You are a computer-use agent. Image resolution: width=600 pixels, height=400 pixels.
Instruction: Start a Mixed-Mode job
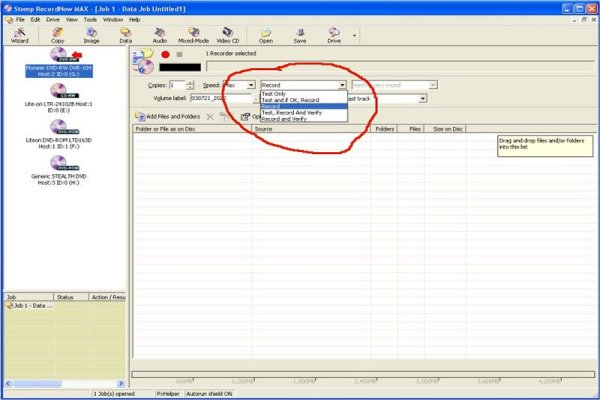point(194,36)
